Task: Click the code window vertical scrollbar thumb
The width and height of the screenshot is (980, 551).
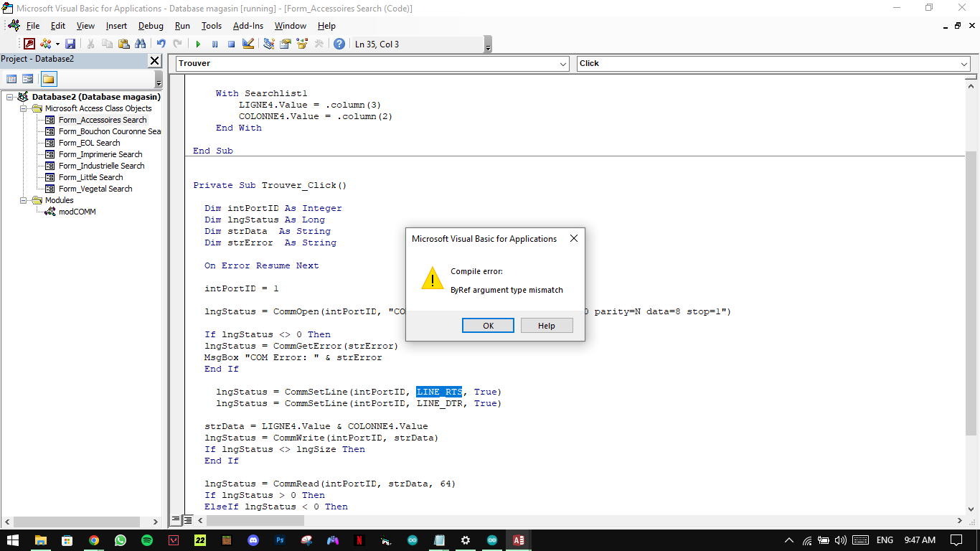Action: point(971,292)
